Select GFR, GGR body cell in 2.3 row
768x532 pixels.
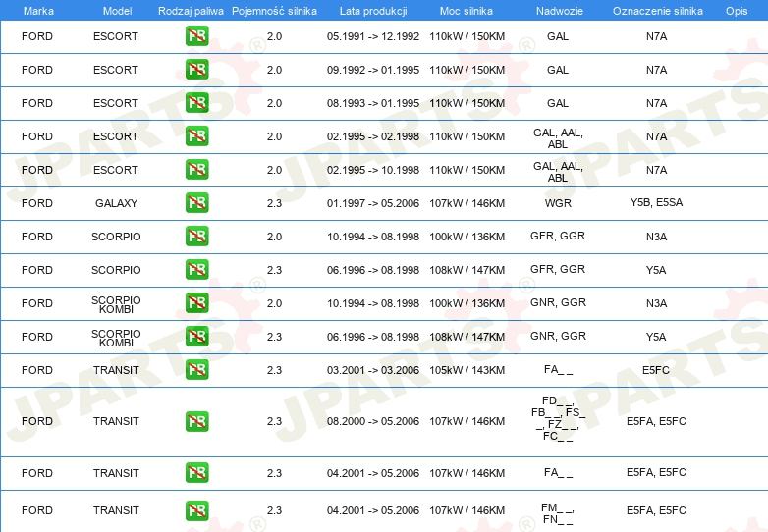558,269
